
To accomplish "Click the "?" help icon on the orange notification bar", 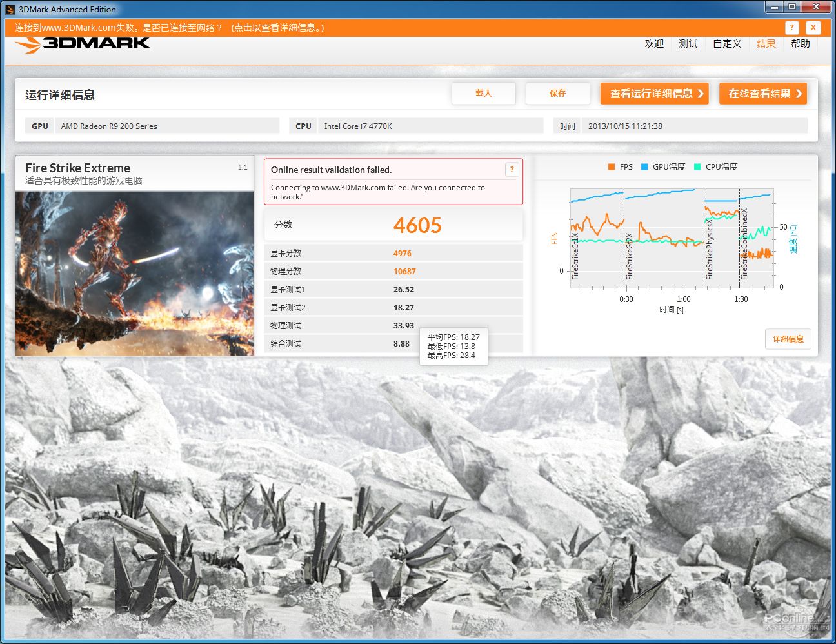I will (x=791, y=28).
